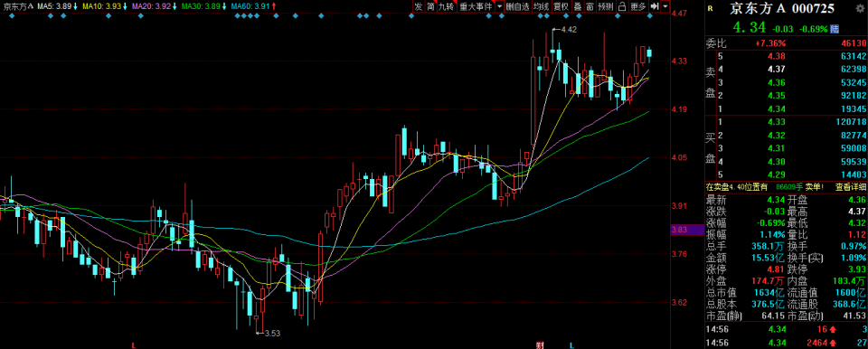This screenshot has width=868, height=349.
Task: Switch to simplified view with 简 button
Action: tap(429, 6)
